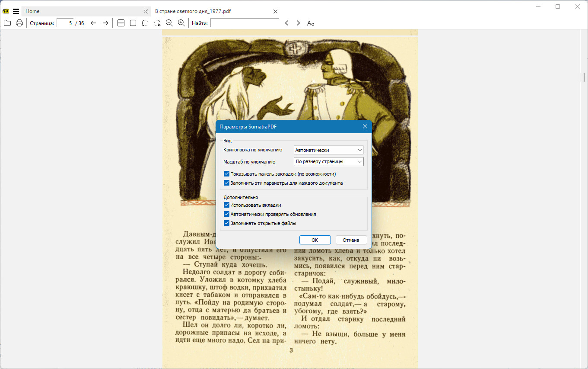Viewport: 588px width, 369px height.
Task: Expand Компоновка по умолчанию dropdown
Action: 328,150
